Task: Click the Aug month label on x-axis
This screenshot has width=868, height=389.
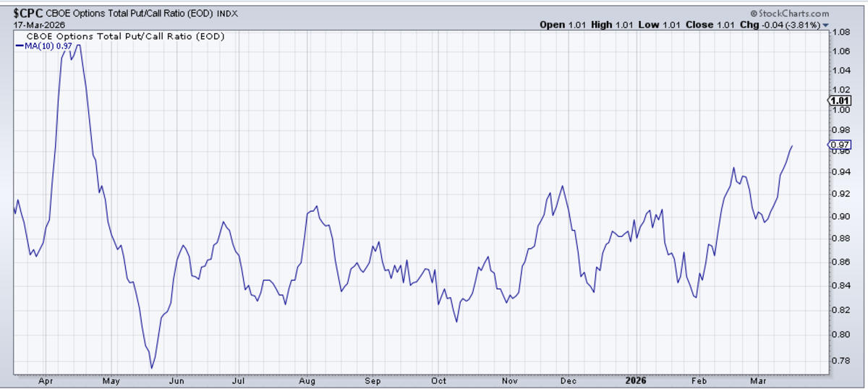Action: 307,380
